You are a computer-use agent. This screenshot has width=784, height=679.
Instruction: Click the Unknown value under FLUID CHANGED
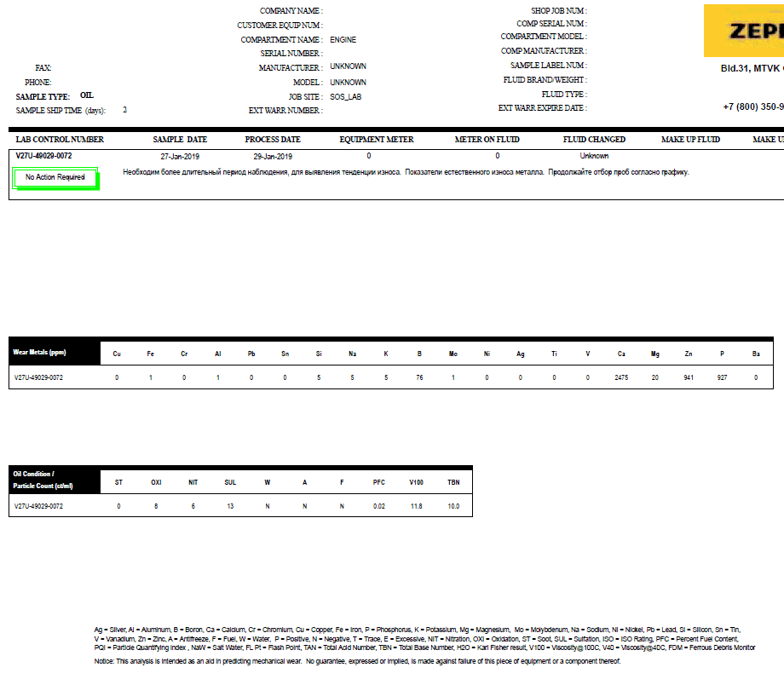click(594, 157)
